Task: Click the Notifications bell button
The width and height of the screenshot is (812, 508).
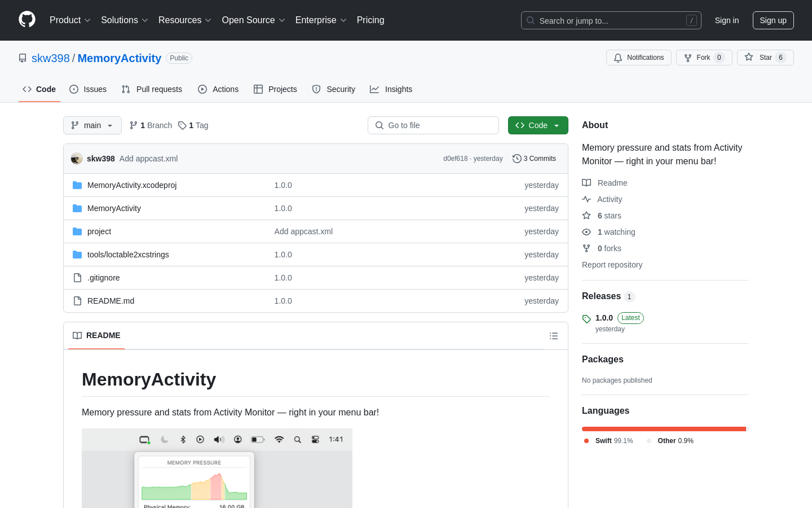Action: tap(639, 58)
